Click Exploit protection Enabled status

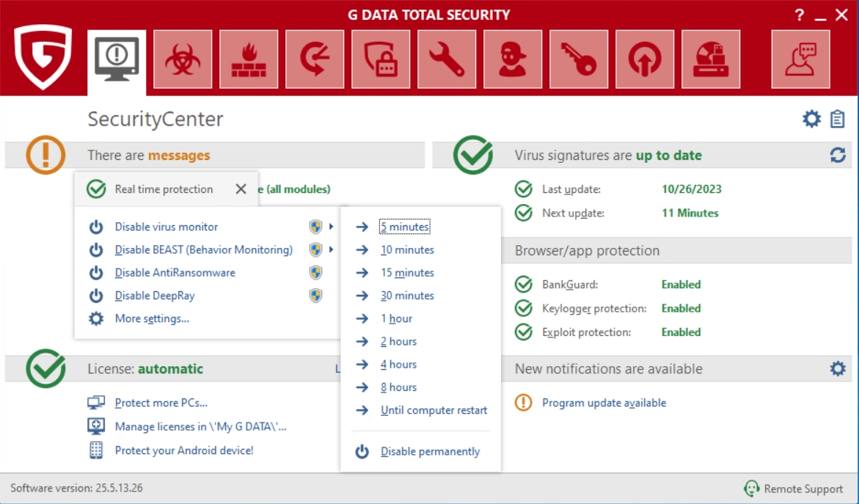(681, 332)
